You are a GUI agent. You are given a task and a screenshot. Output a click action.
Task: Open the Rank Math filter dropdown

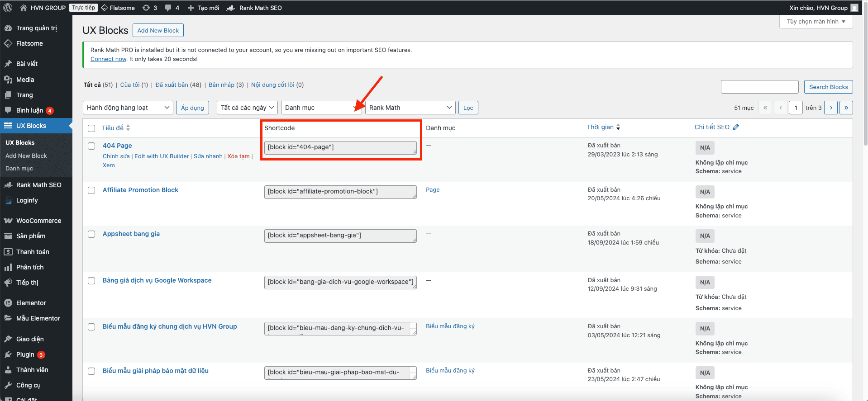410,108
